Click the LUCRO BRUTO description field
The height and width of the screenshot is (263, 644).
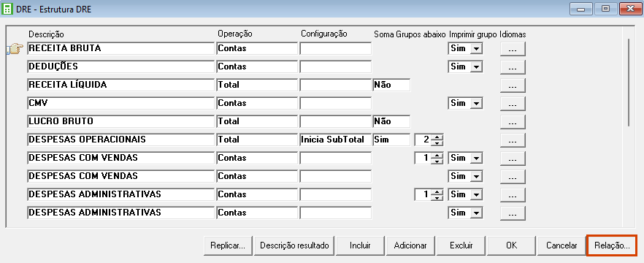120,121
